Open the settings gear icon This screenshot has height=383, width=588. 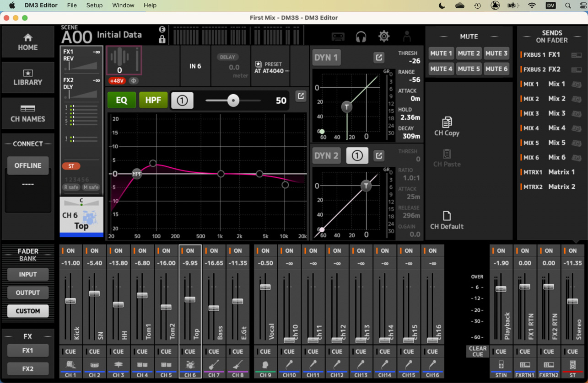click(384, 37)
